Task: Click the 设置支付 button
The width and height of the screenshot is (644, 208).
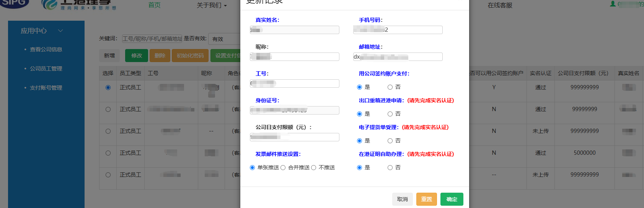Action: [x=225, y=56]
